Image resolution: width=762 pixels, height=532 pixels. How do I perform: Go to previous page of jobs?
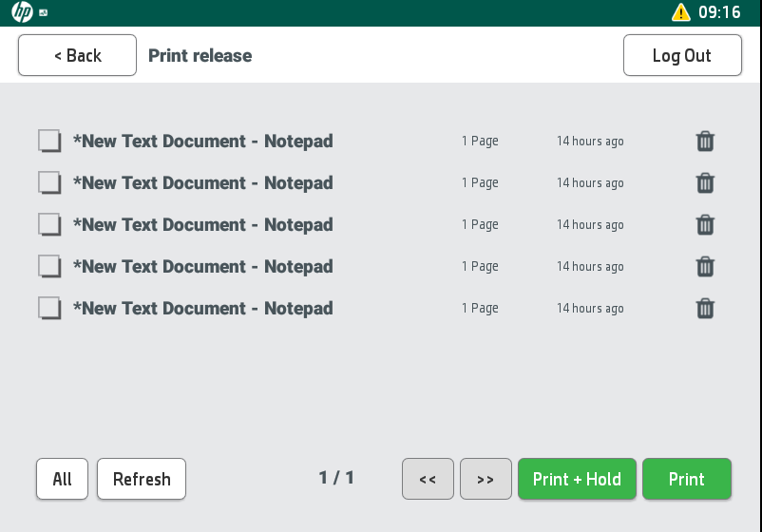[428, 479]
